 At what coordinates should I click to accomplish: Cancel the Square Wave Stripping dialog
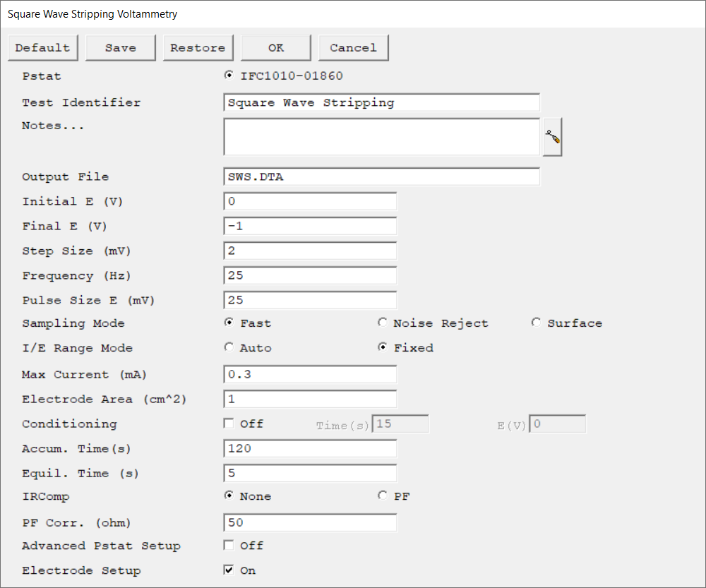tap(354, 48)
